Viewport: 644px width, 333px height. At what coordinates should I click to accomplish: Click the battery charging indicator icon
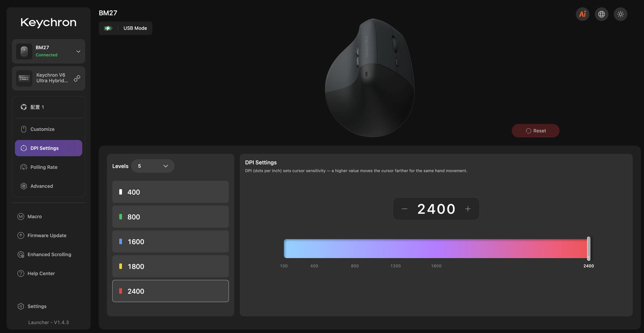coord(108,28)
